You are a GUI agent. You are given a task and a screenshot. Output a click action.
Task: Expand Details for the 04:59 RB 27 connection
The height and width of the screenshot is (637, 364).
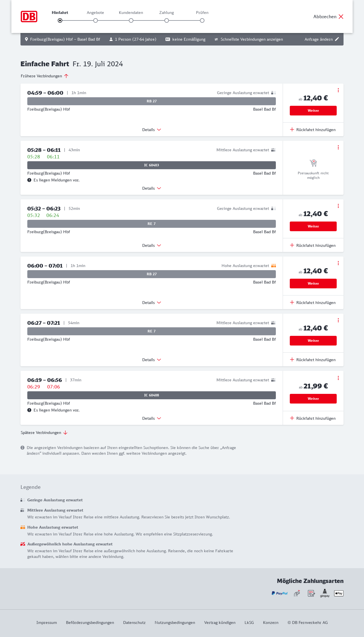tap(152, 130)
